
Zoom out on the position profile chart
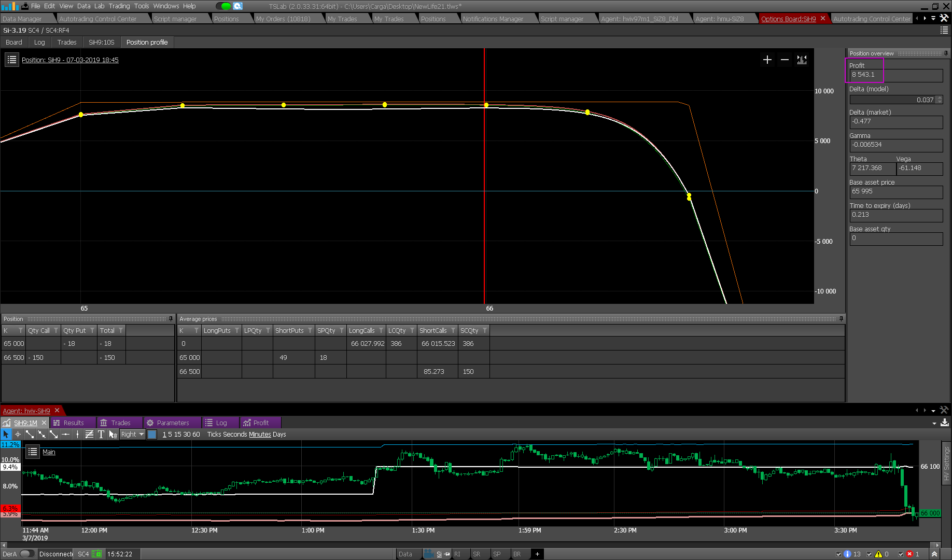point(785,60)
